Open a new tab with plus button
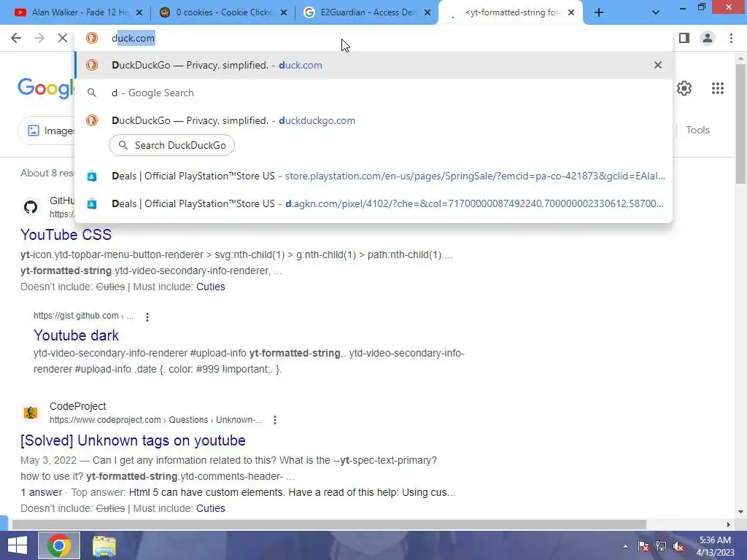 599,13
